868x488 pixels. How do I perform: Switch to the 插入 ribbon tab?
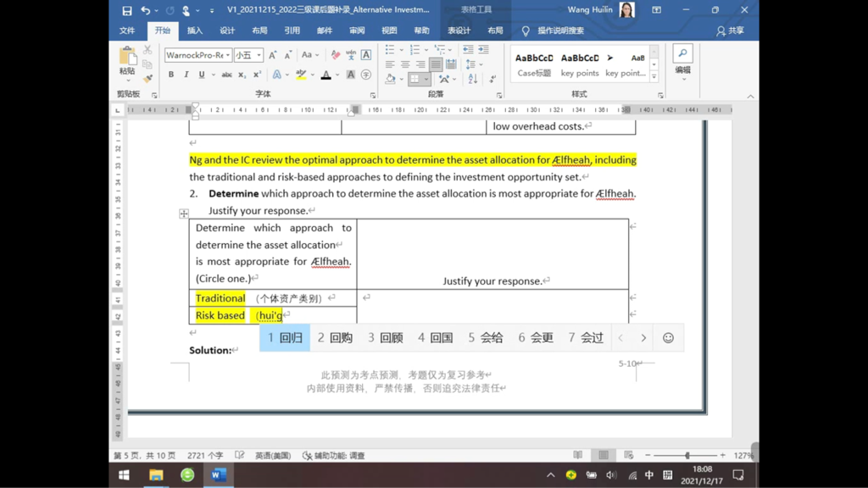pyautogui.click(x=195, y=30)
